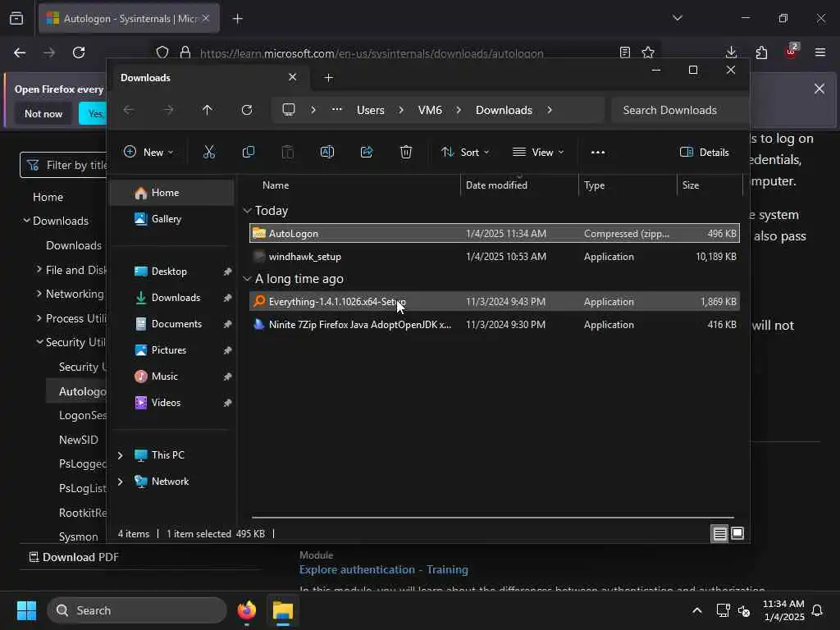Click Not now on Firefox banner
Image resolution: width=840 pixels, height=630 pixels.
pyautogui.click(x=43, y=113)
